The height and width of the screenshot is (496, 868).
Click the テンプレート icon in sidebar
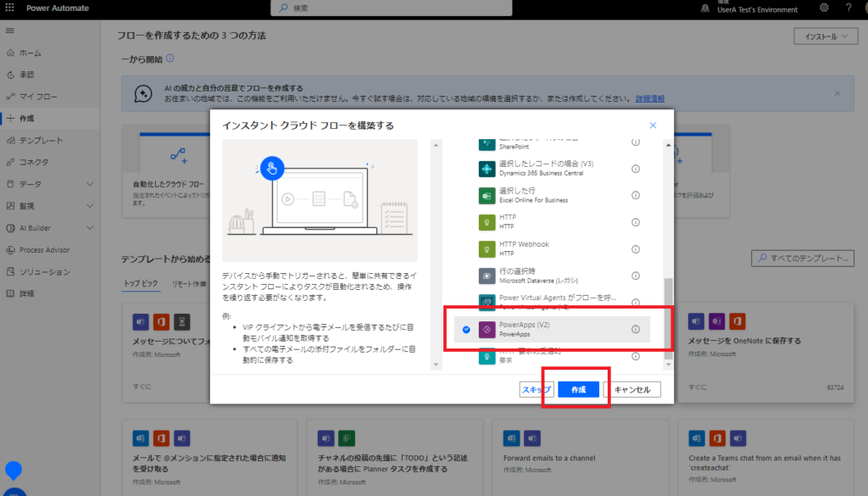pyautogui.click(x=10, y=140)
